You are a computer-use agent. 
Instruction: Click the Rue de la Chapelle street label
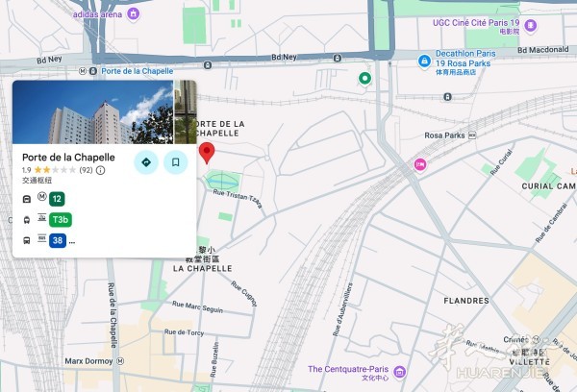pos(113,315)
